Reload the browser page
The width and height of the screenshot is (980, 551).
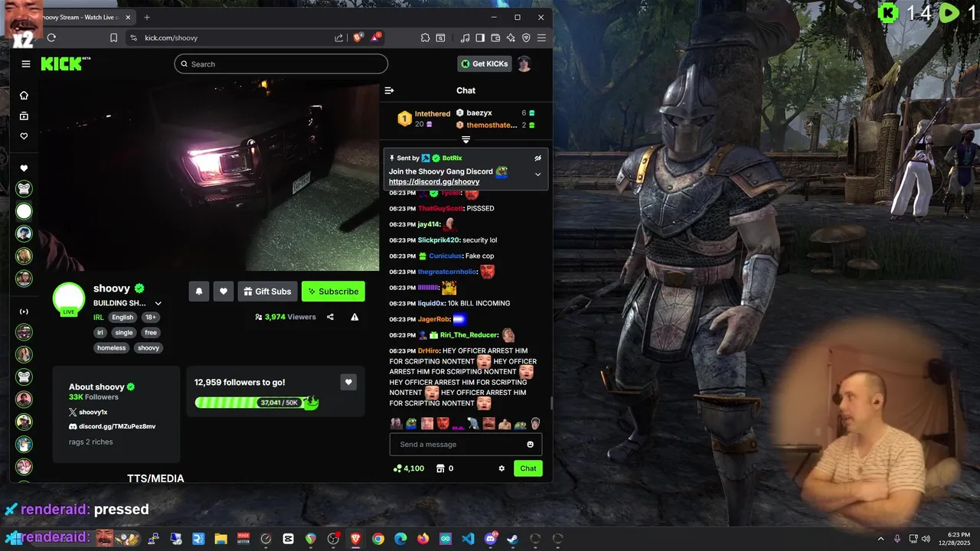51,37
